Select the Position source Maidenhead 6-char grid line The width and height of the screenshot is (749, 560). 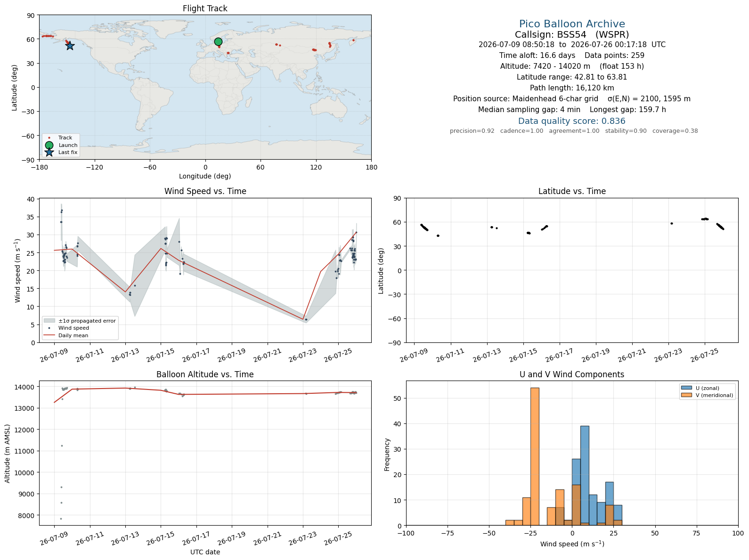(x=572, y=99)
